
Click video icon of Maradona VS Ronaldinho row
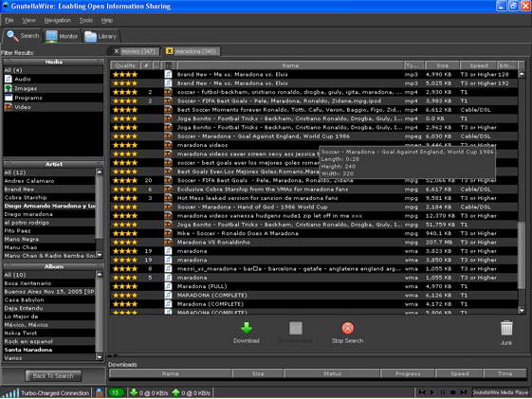pos(168,242)
